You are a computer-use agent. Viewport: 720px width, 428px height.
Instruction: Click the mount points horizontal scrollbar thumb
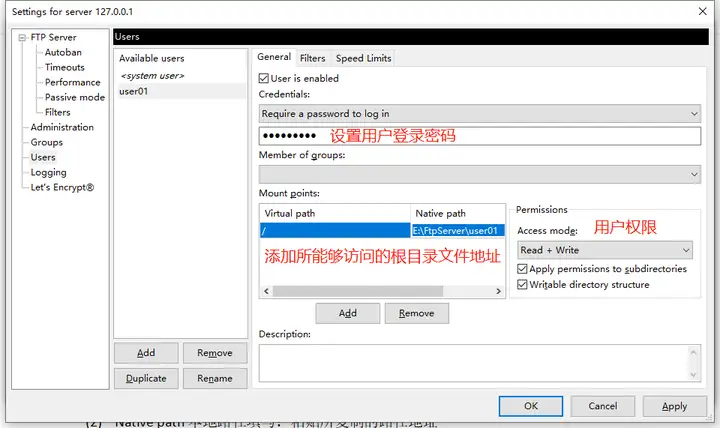(358, 291)
